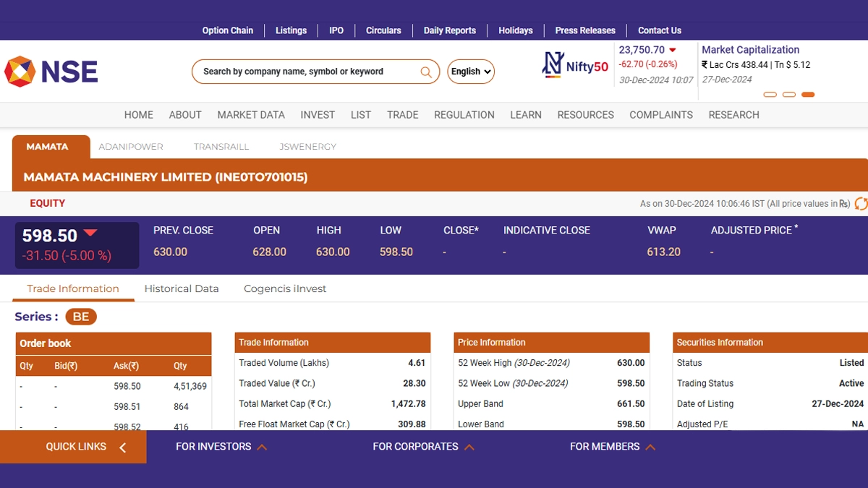Expand the For Investors footer menu

coord(221,447)
